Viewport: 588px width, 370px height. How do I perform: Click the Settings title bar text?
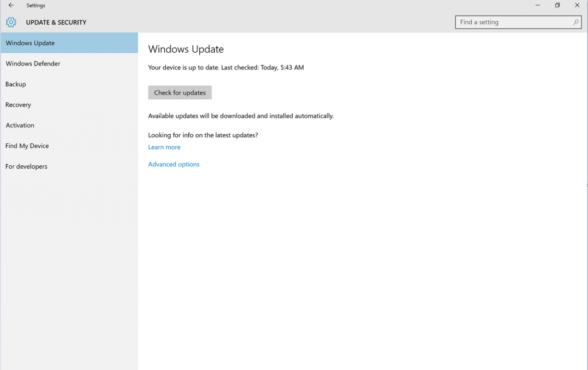[x=36, y=6]
